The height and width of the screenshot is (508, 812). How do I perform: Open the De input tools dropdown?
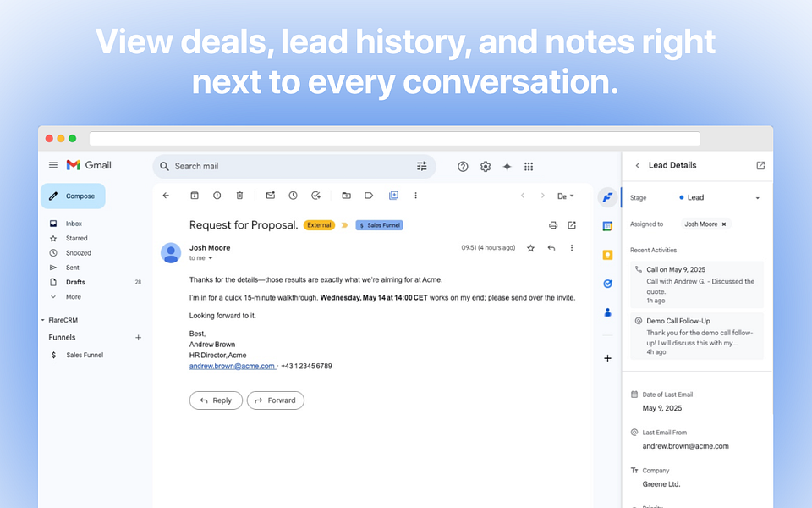point(566,196)
